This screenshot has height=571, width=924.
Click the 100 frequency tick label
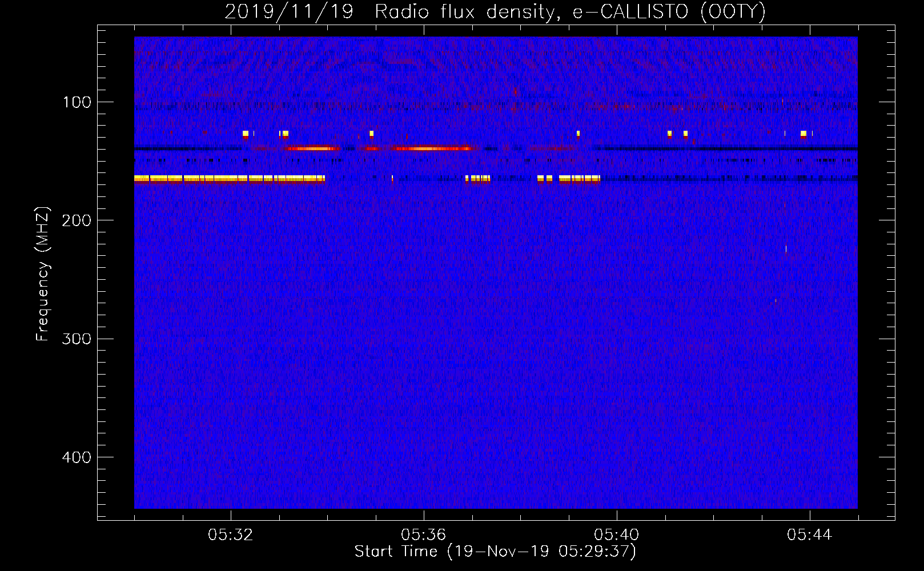(x=77, y=102)
